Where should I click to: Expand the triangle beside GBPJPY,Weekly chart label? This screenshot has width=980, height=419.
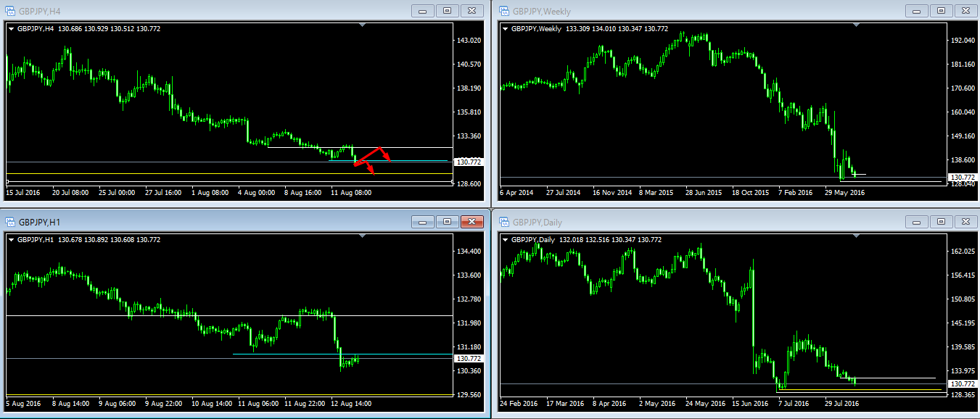click(x=505, y=29)
